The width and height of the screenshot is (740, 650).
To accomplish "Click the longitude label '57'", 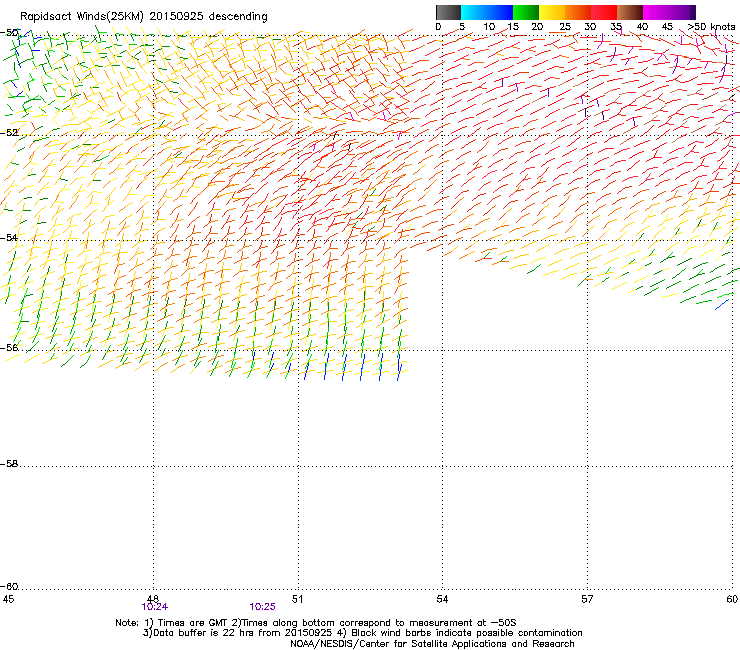I will coord(587,599).
